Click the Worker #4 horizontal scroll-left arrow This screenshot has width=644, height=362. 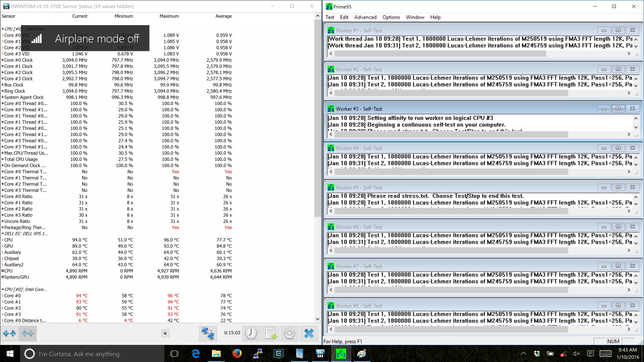coord(331,172)
